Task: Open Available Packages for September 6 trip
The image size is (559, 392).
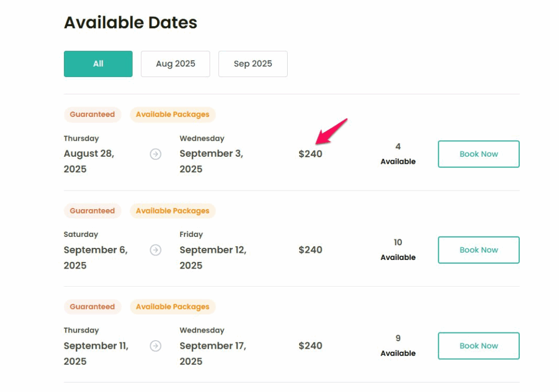Action: 173,211
